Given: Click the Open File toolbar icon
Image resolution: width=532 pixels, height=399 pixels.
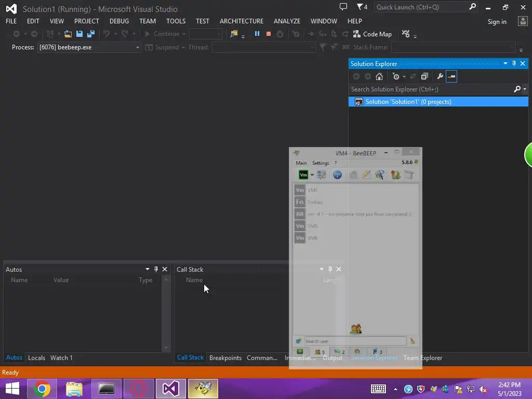Looking at the screenshot, I should click(x=68, y=34).
